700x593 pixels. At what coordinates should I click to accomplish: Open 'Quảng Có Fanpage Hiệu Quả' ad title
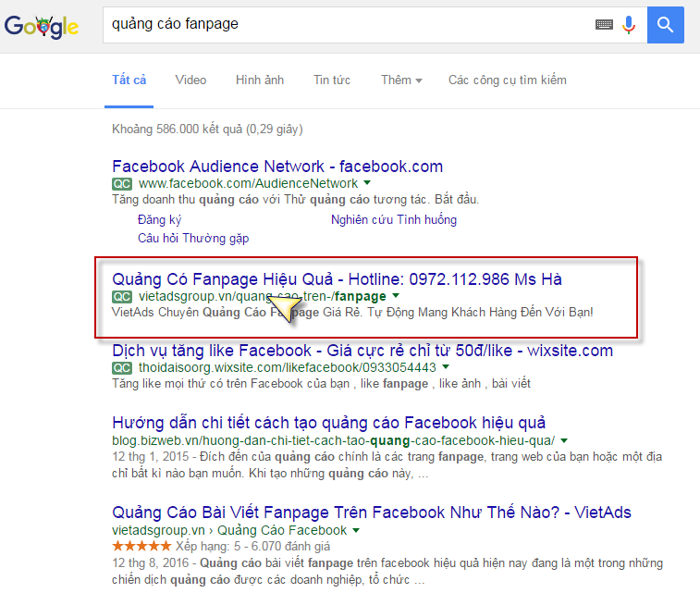tap(337, 279)
